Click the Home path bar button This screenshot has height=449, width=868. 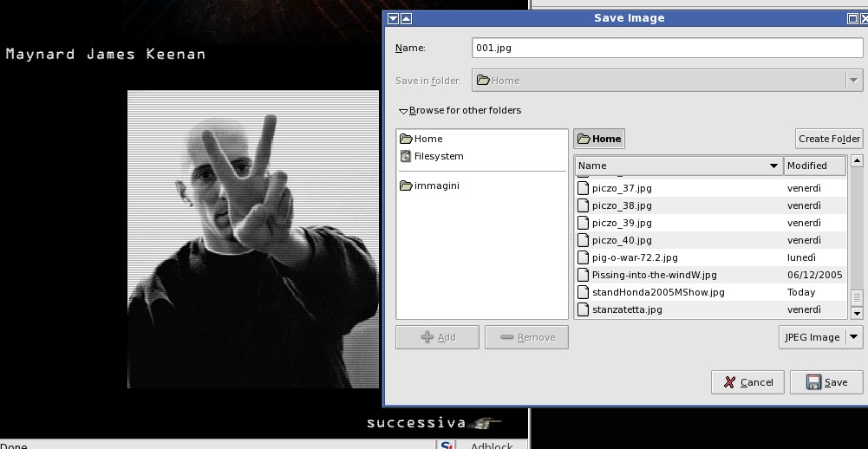coord(599,139)
